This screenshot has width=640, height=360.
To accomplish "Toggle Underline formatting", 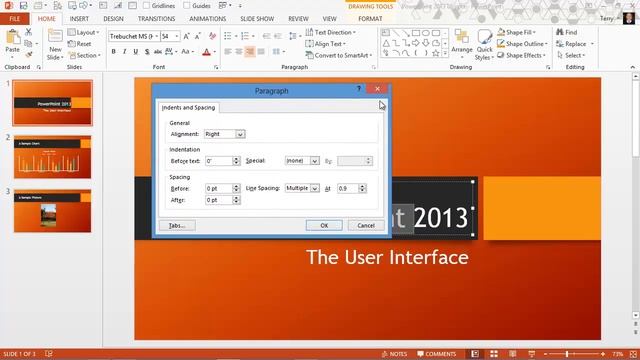I will coord(136,51).
